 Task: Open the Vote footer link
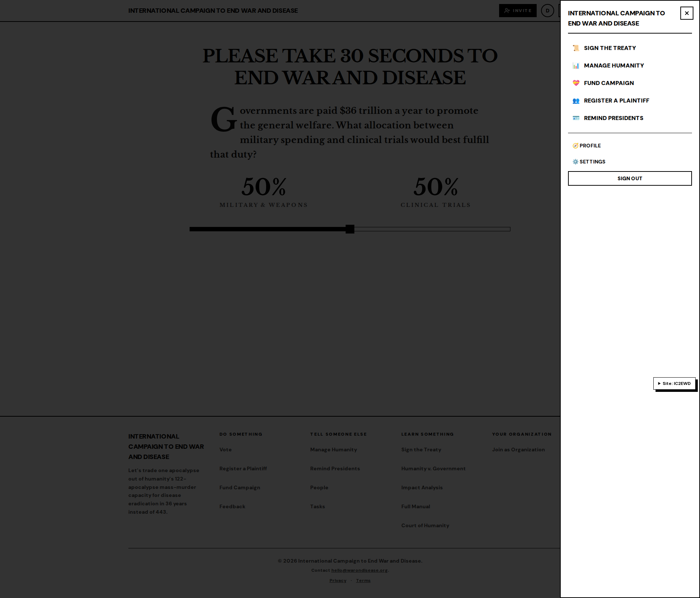point(225,450)
